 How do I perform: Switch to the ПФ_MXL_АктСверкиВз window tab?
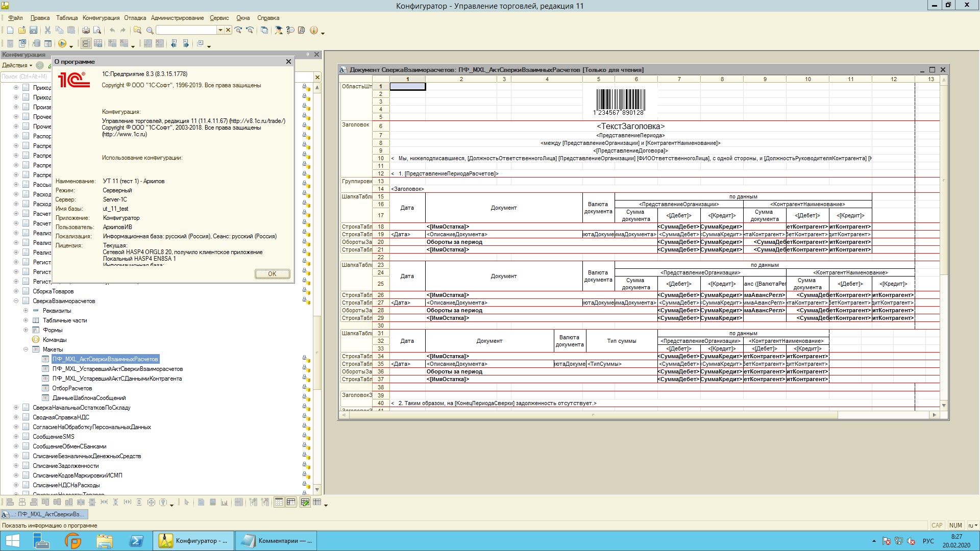(x=44, y=514)
